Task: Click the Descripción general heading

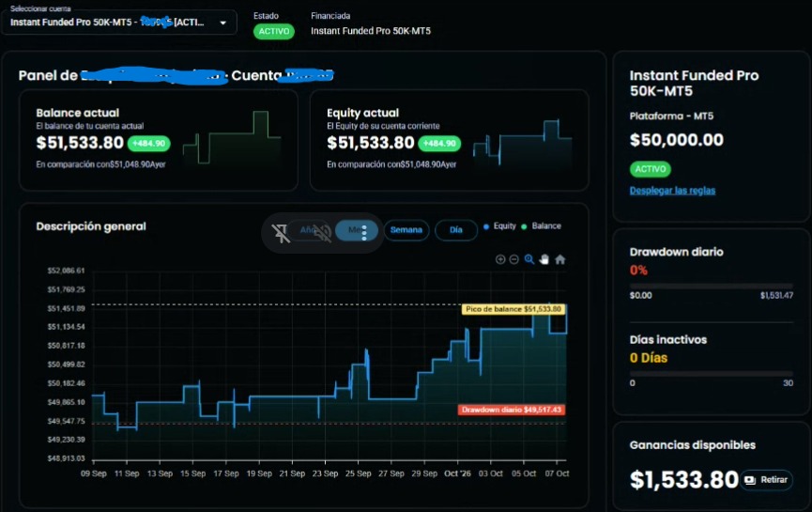Action: (91, 226)
